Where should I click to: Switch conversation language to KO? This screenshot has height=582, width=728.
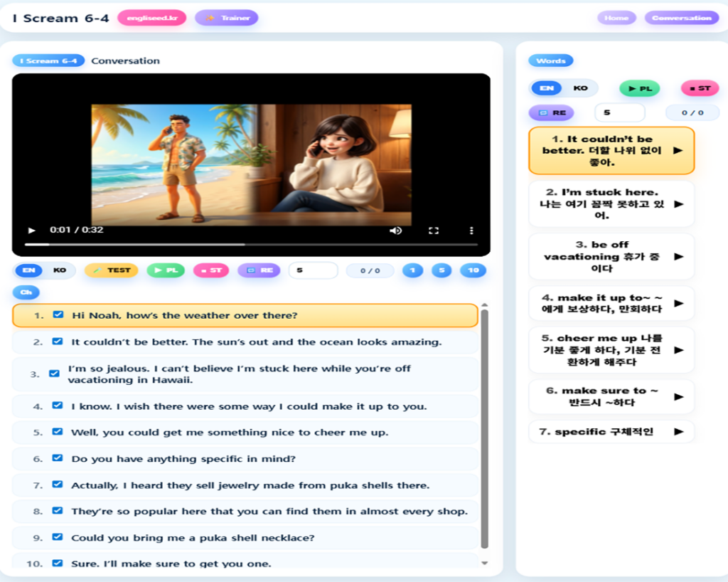[x=60, y=270]
